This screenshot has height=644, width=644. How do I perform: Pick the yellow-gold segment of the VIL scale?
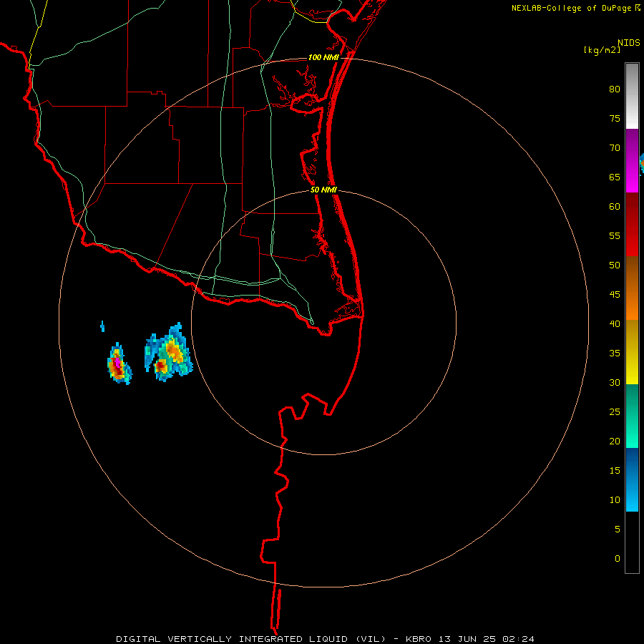click(632, 352)
